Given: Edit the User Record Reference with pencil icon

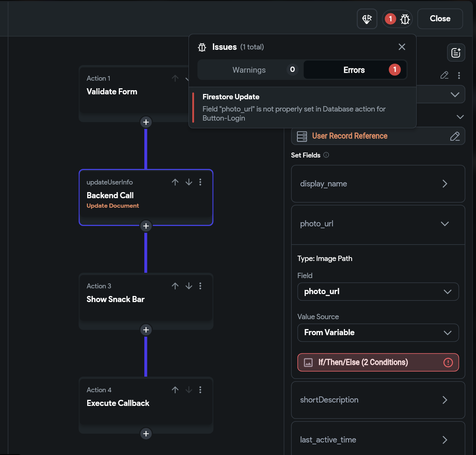Looking at the screenshot, I should (x=455, y=136).
